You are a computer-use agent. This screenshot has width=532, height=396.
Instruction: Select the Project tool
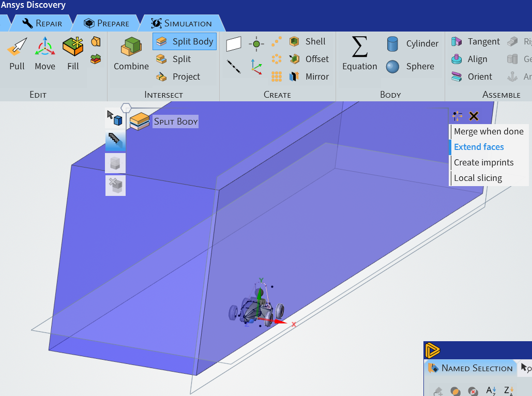[178, 77]
